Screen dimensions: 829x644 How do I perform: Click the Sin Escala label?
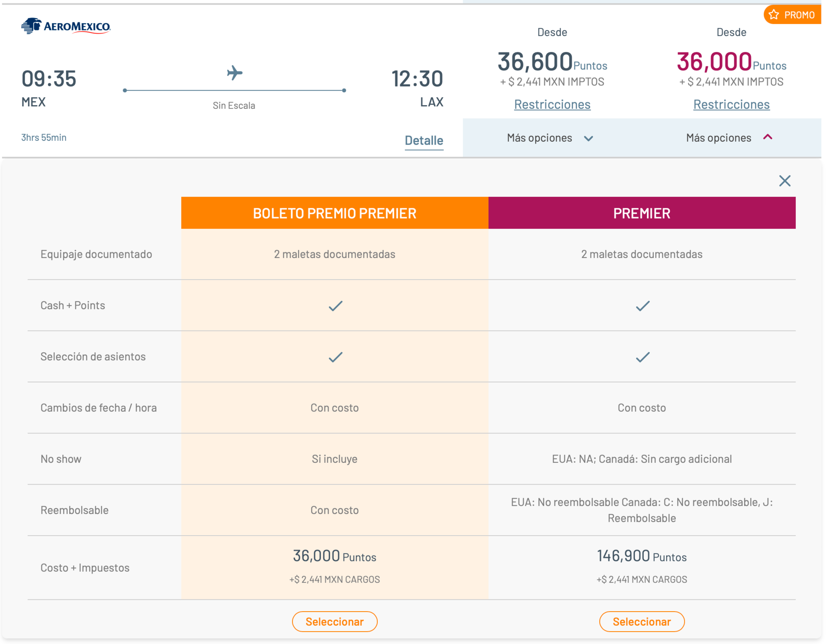tap(234, 106)
